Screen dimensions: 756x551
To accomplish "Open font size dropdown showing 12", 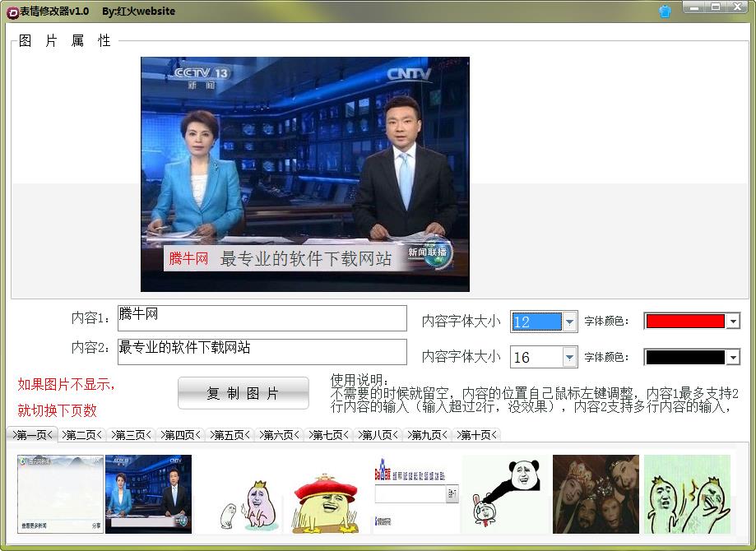I will [x=569, y=322].
